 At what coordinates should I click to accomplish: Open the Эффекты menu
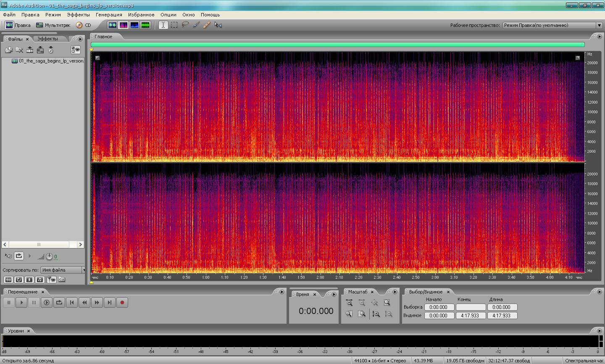click(x=78, y=15)
